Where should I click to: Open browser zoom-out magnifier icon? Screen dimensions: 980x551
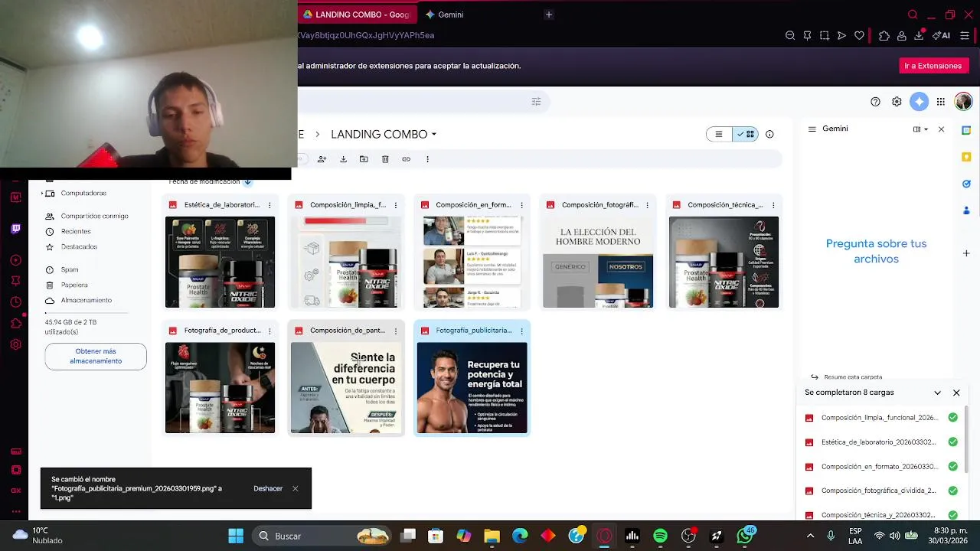(790, 35)
